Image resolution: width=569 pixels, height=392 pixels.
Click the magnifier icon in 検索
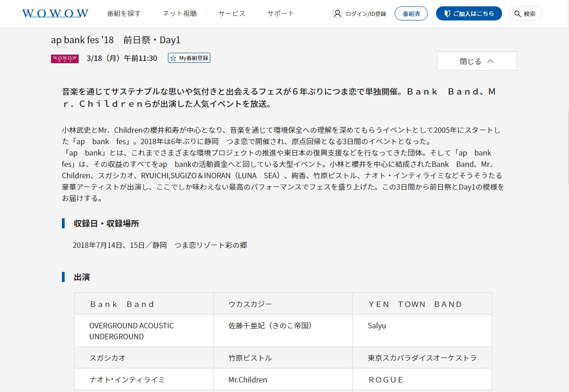[517, 14]
